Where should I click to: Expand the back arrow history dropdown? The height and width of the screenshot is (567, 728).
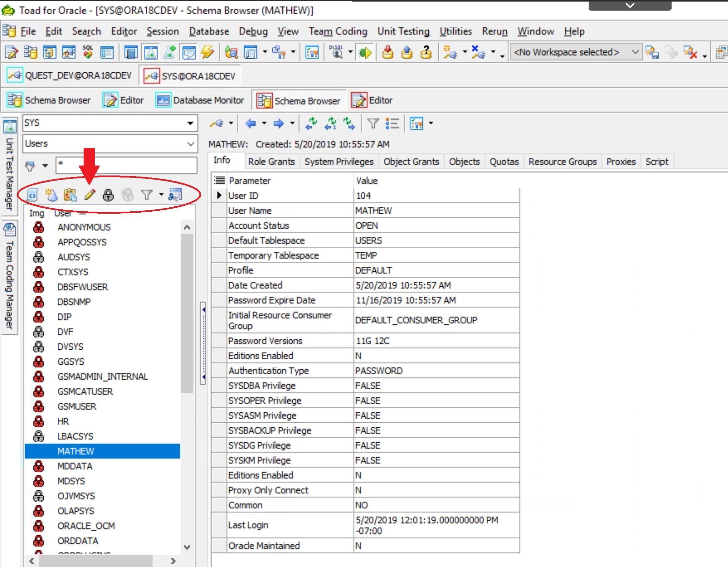pyautogui.click(x=264, y=124)
